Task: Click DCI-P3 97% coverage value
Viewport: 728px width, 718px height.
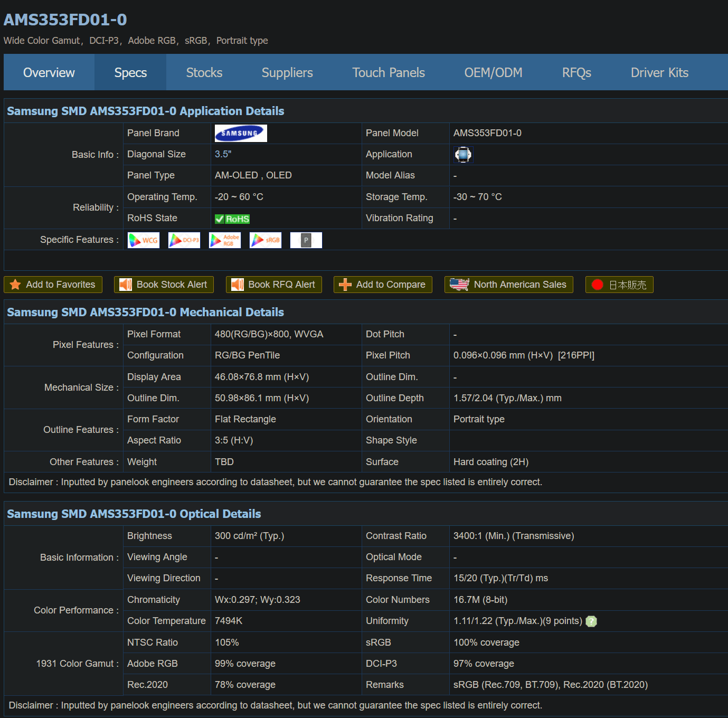Action: pyautogui.click(x=484, y=664)
